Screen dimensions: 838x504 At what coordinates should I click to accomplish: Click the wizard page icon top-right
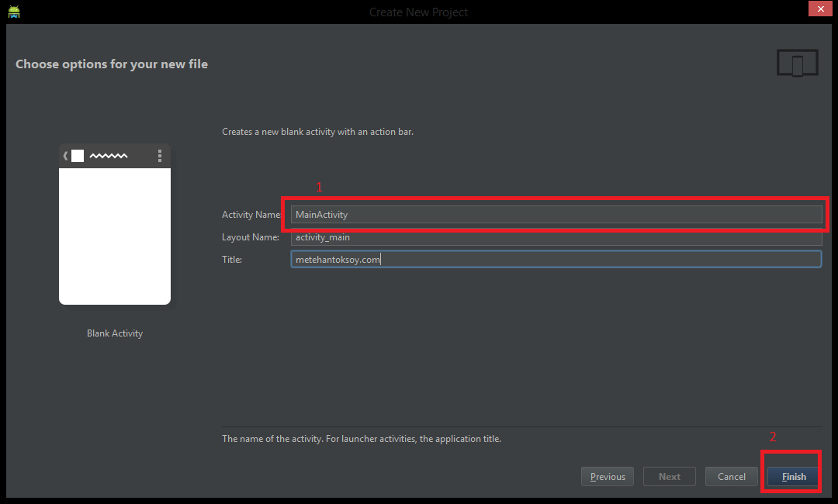797,63
